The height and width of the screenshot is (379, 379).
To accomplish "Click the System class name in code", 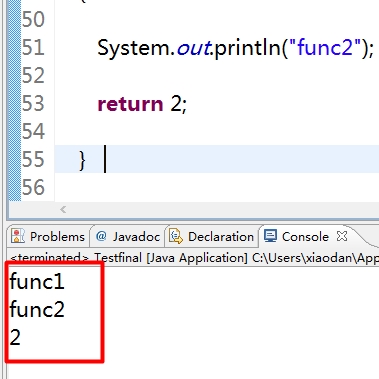I will click(134, 48).
